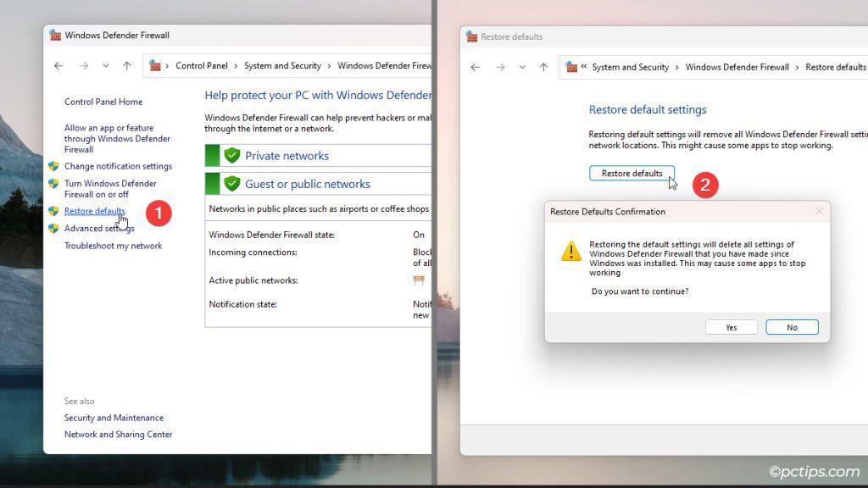
Task: Click the shield beside Turn Windows Defender Firewall on or off
Action: click(x=57, y=183)
